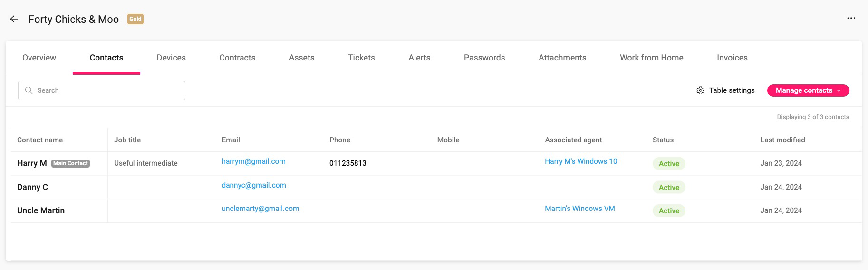Open the three-dot more options menu

(x=851, y=18)
